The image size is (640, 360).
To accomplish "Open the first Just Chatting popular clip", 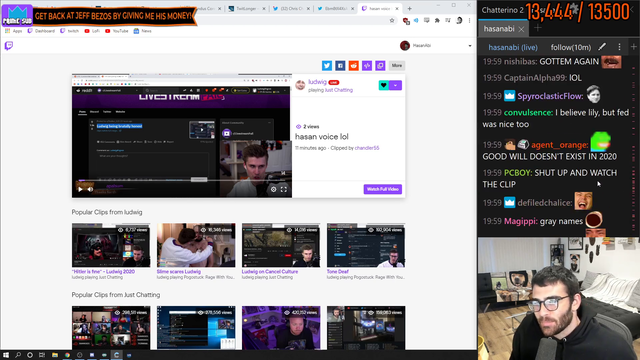I will (111, 328).
